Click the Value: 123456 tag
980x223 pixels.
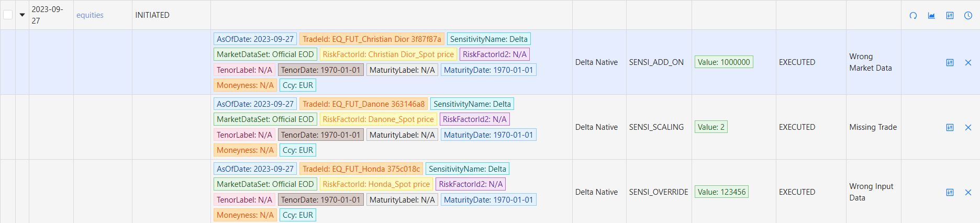pyautogui.click(x=721, y=192)
